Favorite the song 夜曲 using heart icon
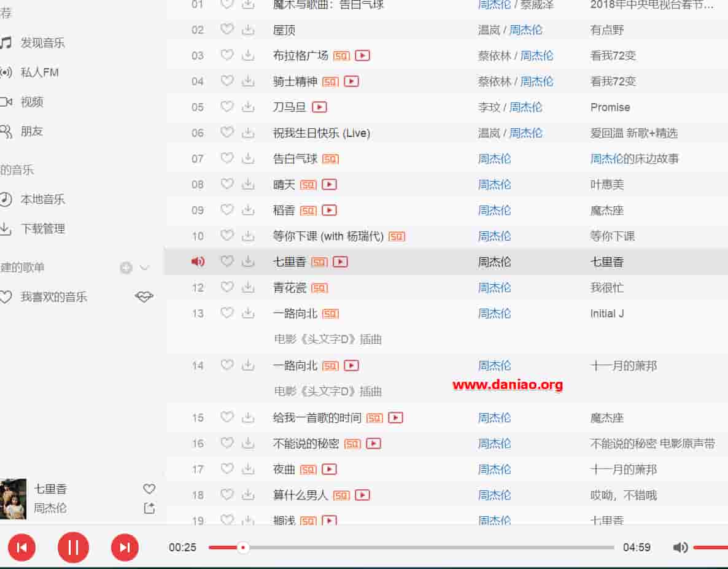 click(227, 469)
